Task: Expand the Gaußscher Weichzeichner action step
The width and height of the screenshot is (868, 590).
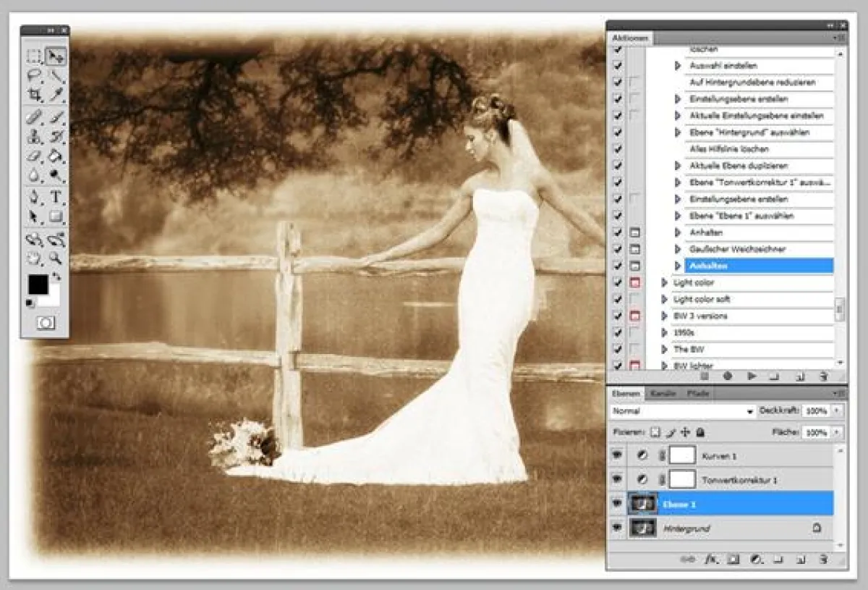Action: [678, 249]
